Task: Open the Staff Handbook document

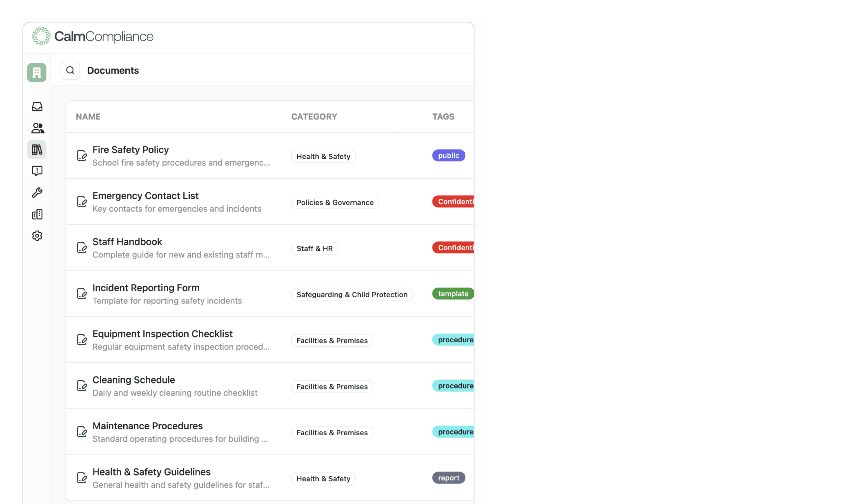Action: [x=127, y=241]
